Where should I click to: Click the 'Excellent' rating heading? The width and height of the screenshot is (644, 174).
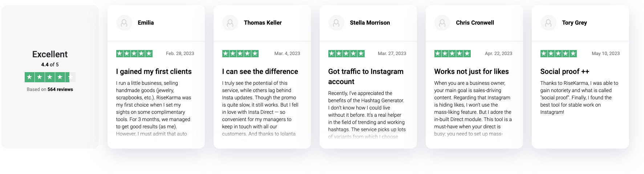(x=50, y=54)
